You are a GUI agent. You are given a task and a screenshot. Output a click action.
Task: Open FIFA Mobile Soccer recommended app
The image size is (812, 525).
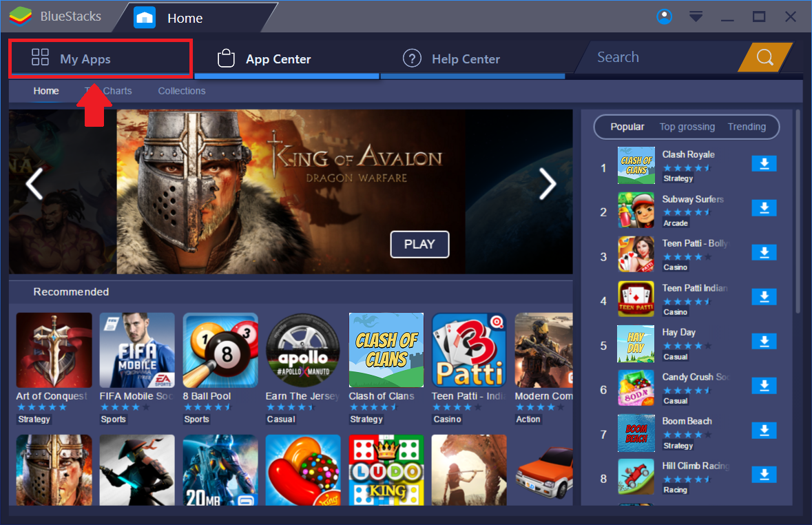click(x=137, y=350)
